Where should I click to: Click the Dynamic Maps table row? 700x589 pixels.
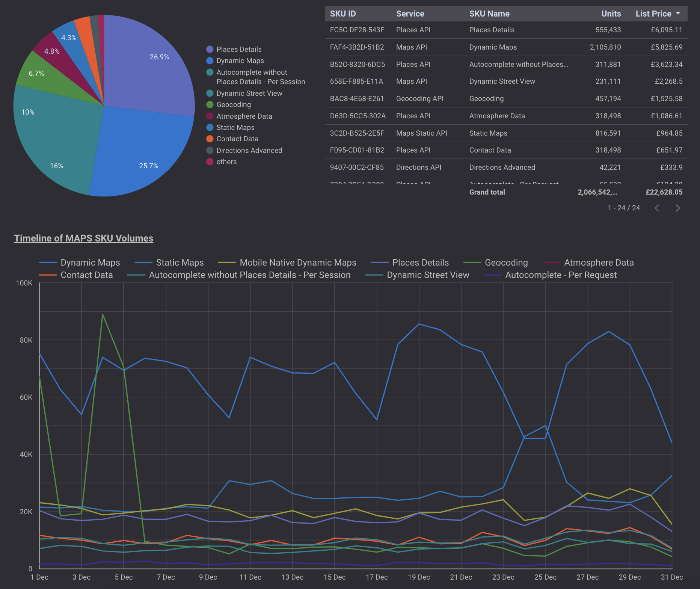pos(488,47)
